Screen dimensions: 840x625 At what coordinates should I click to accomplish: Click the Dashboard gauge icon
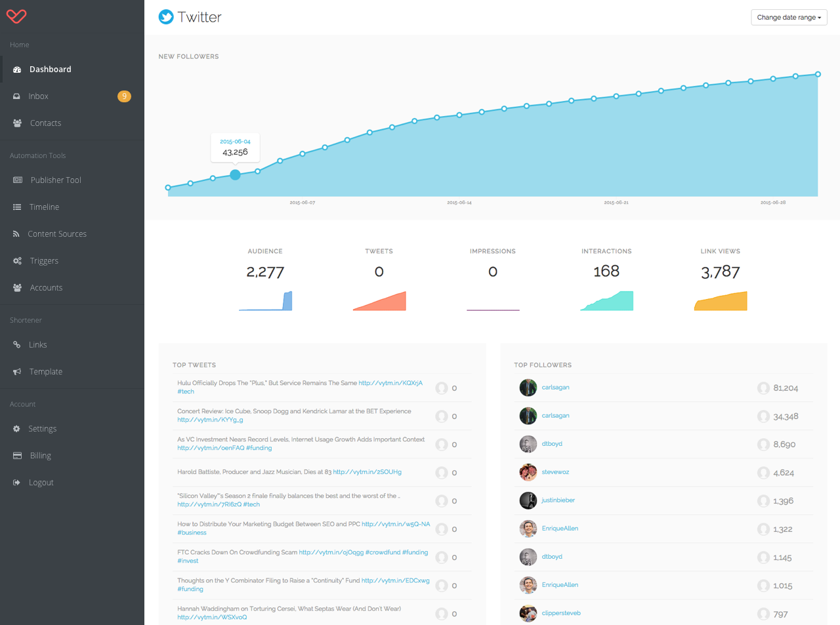pyautogui.click(x=17, y=70)
